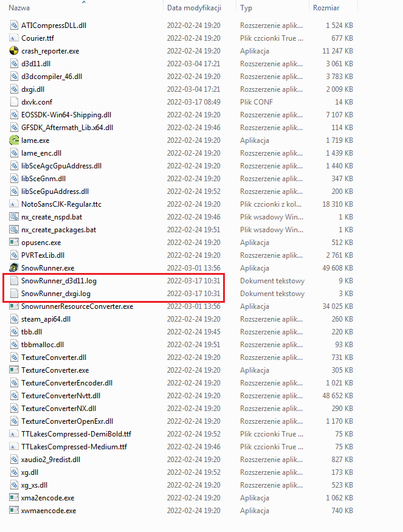The image size is (403, 532).
Task: Click the steam_api64.dll file icon
Action: point(14,319)
